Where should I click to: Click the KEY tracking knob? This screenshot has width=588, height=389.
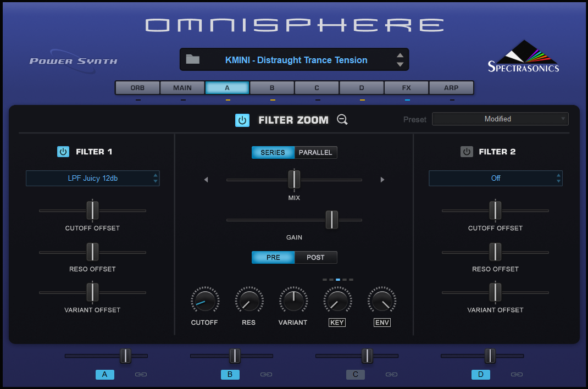click(337, 300)
